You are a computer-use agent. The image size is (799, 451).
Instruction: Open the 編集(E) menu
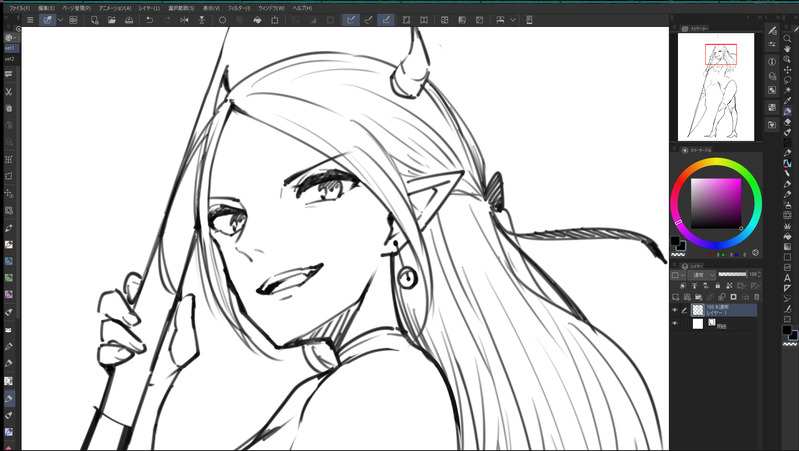click(x=46, y=8)
